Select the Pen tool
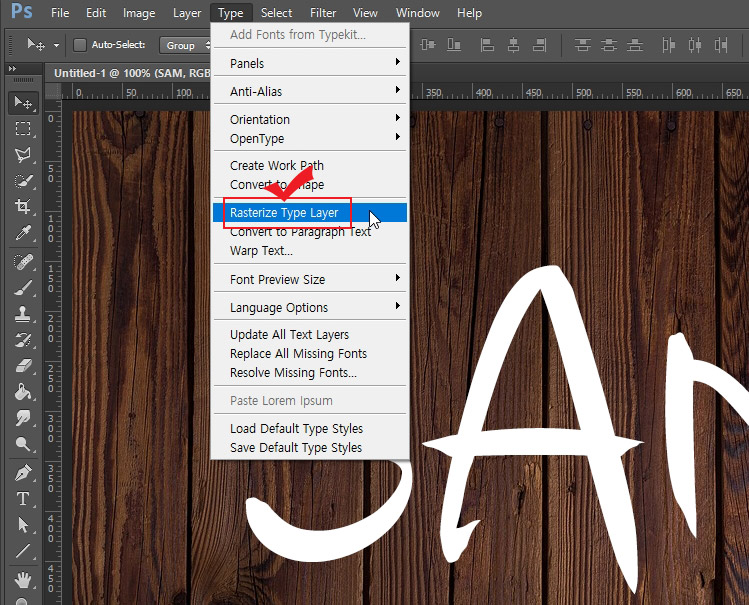Image resolution: width=749 pixels, height=605 pixels. [23, 473]
